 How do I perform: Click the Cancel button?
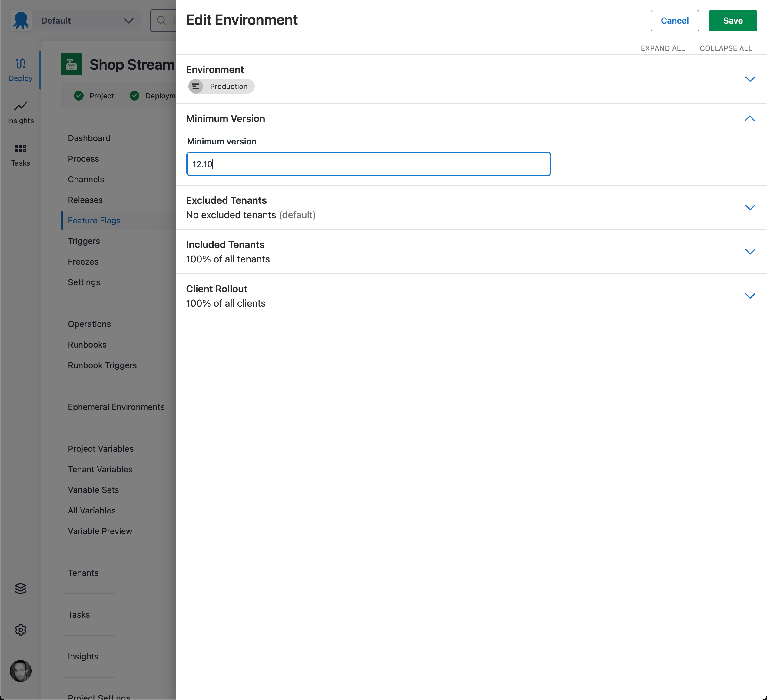(x=674, y=21)
